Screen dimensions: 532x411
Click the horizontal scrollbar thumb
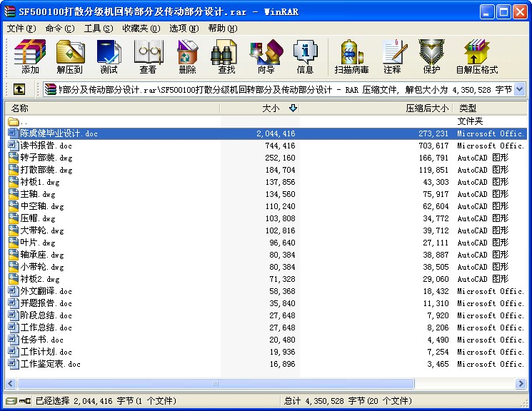[x=216, y=384]
